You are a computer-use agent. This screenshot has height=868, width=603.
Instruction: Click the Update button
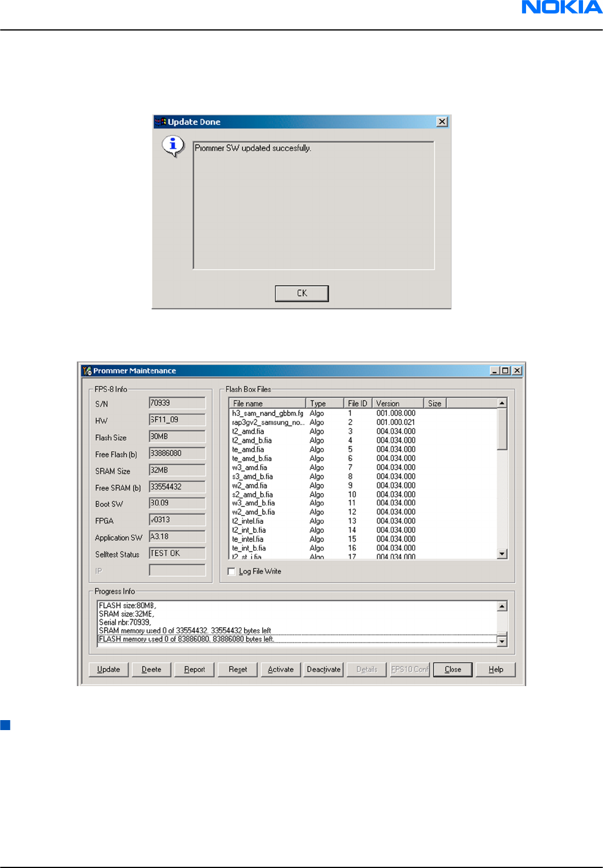[x=109, y=670]
